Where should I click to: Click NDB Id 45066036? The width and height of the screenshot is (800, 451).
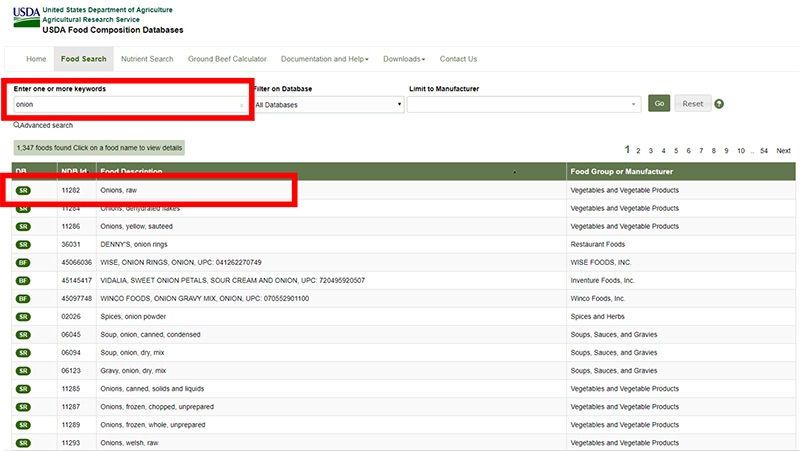77,263
